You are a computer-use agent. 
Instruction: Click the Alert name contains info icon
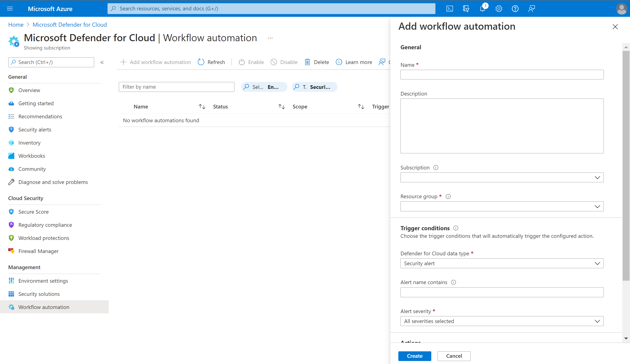[453, 282]
